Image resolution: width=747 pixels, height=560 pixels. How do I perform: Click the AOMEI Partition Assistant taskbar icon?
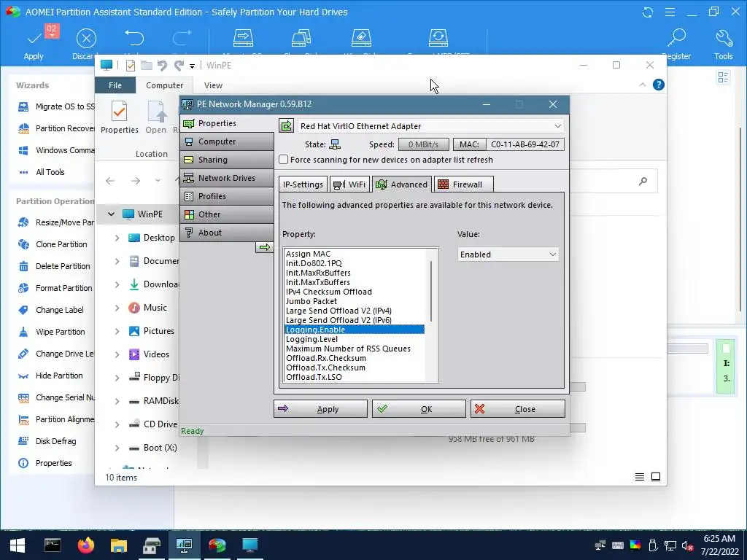(x=217, y=545)
